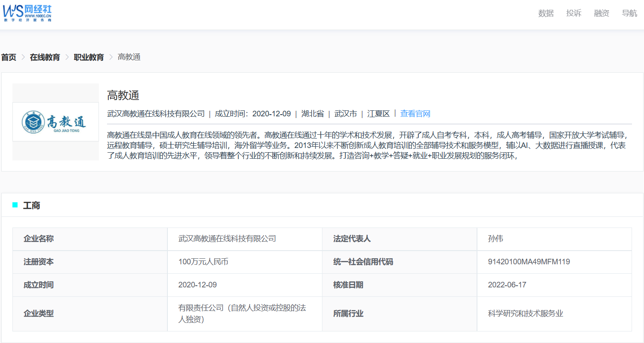Screen dimensions: 644x343
Task: Open the 融资 section in top navigation
Action: tap(601, 13)
